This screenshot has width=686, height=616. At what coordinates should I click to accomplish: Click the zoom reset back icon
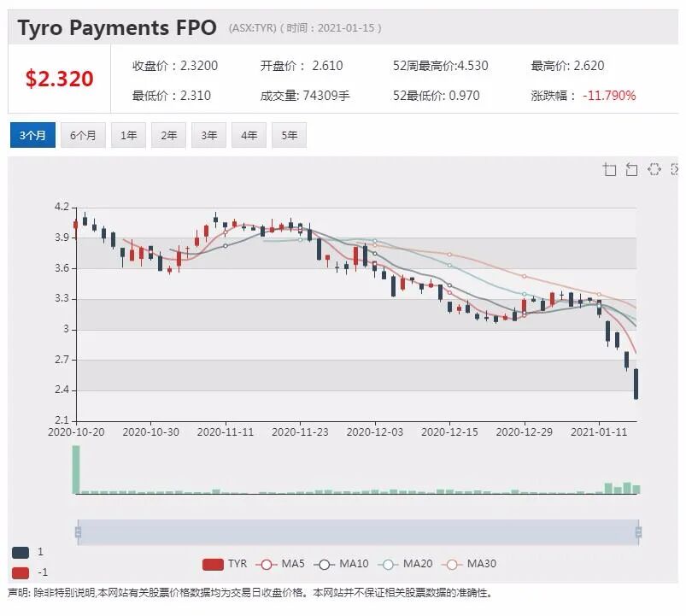point(631,169)
